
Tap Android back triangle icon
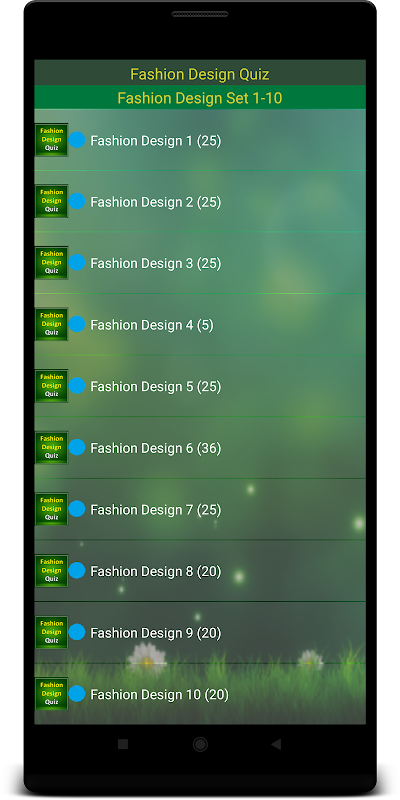tap(276, 744)
